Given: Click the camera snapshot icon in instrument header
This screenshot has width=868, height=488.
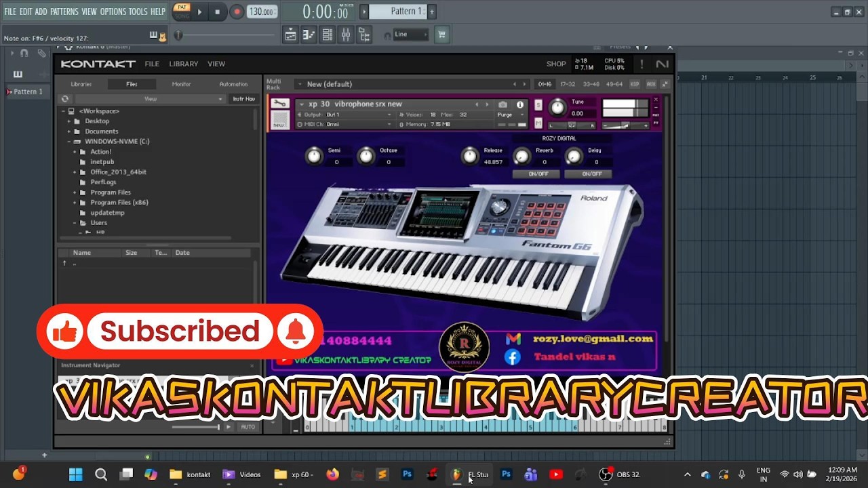Looking at the screenshot, I should pos(502,104).
